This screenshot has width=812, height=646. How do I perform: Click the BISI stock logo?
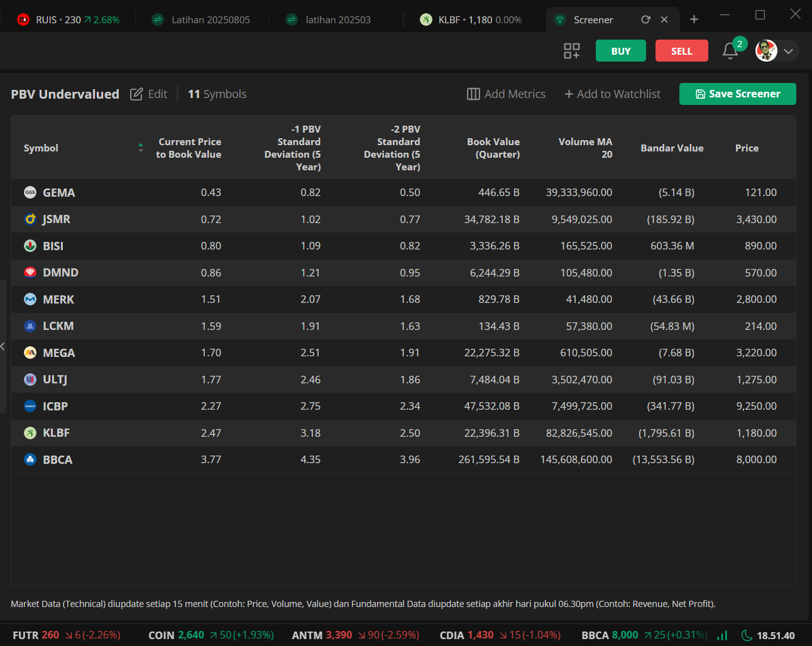pyautogui.click(x=30, y=246)
